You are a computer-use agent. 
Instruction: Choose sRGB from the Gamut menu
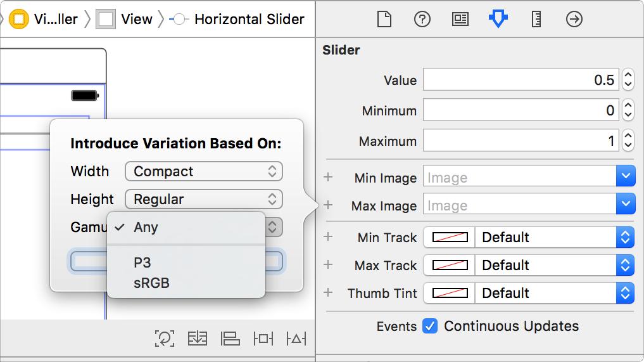click(x=152, y=283)
